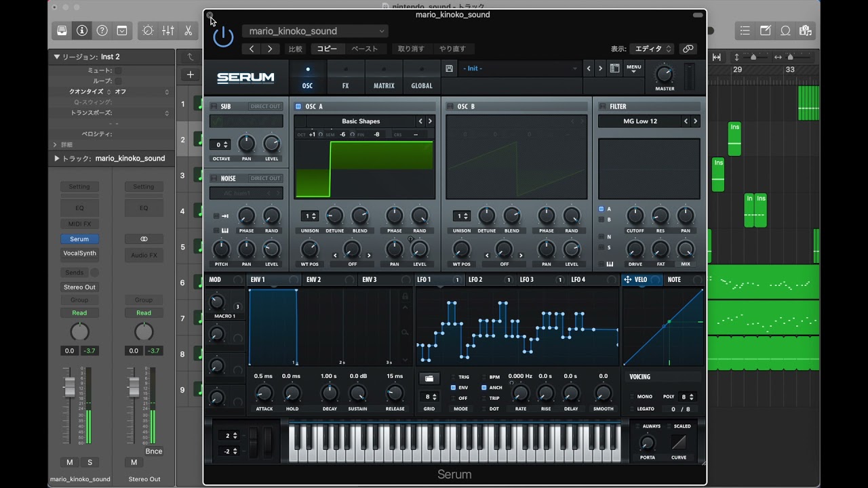868x488 pixels.
Task: Click the filter CUTOFF knob
Action: pos(635,216)
